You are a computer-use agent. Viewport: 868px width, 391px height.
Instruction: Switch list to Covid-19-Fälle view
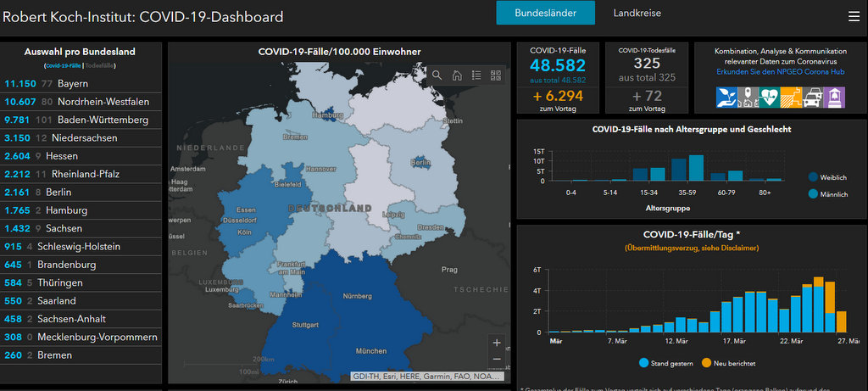pos(64,65)
